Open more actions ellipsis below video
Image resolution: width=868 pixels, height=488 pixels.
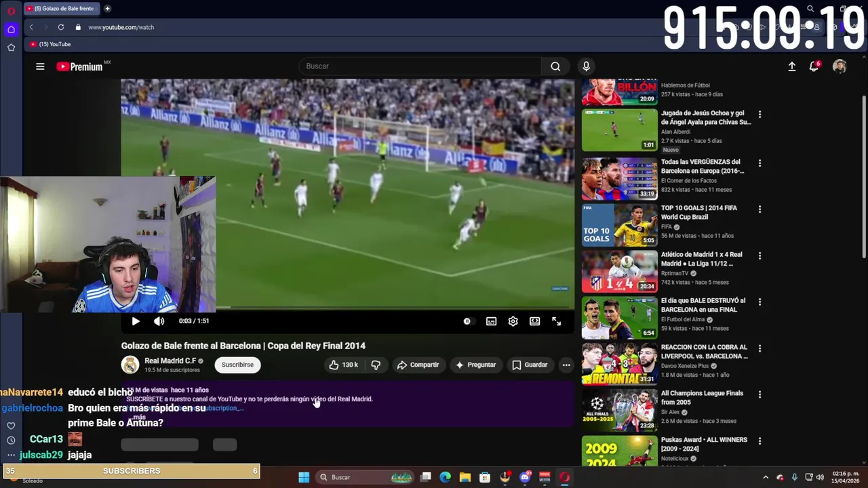pyautogui.click(x=566, y=365)
